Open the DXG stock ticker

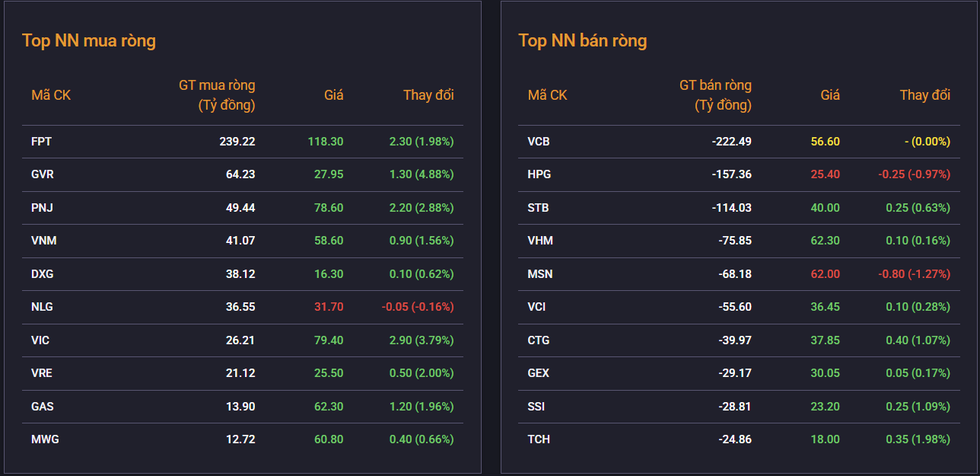point(43,274)
